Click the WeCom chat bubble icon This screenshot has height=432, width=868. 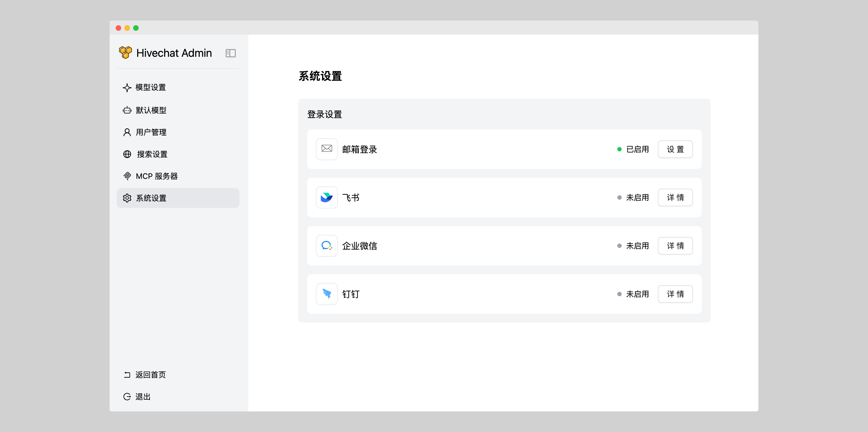point(327,246)
